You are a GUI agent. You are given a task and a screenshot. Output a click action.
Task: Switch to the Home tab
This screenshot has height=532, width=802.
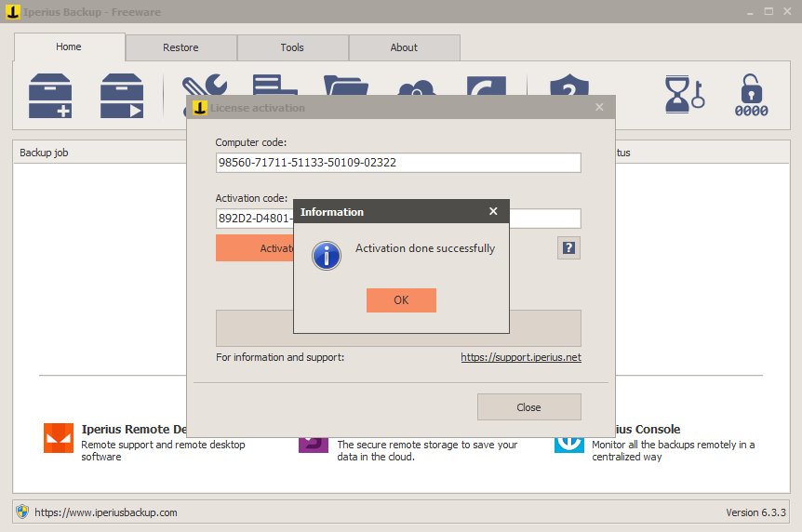(69, 47)
